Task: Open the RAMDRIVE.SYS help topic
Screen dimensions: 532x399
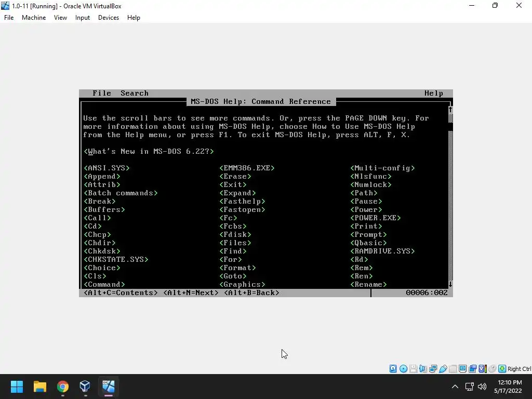Action: [382, 251]
